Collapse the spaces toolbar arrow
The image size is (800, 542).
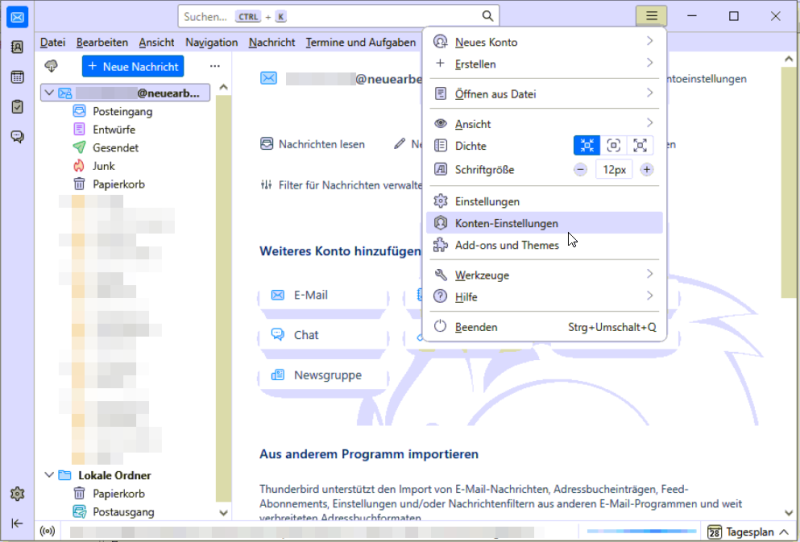17,523
